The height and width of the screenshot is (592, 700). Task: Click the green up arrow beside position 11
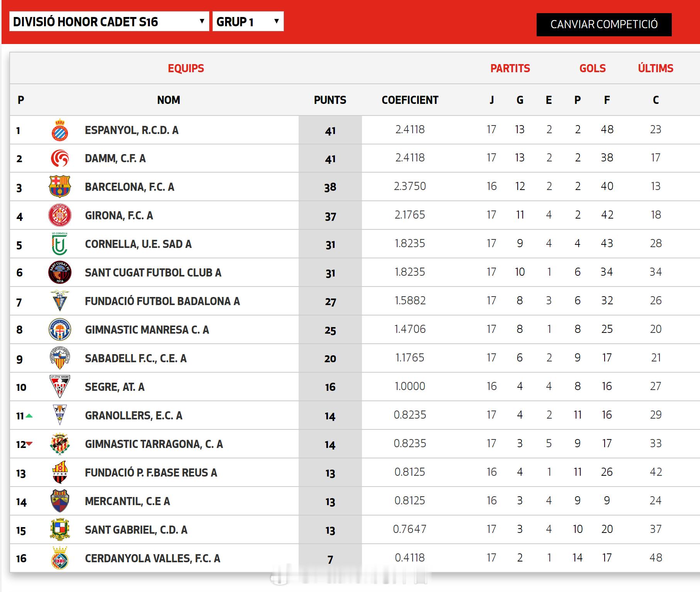click(29, 416)
